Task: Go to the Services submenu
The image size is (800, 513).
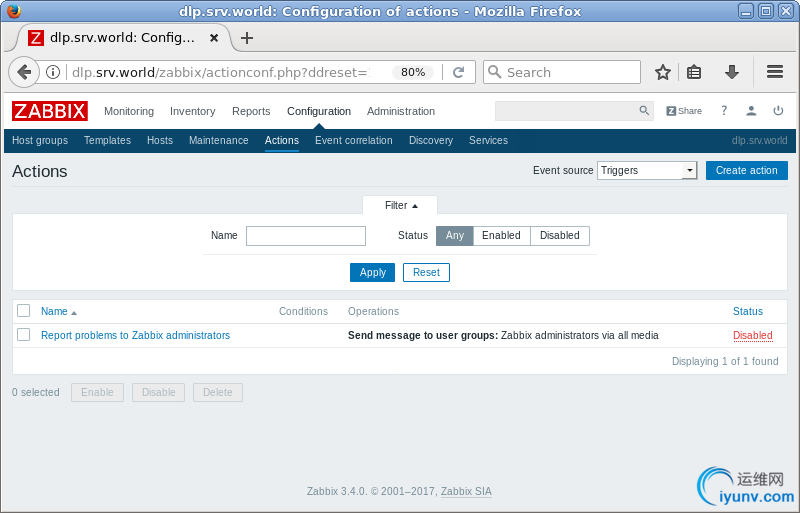Action: point(488,140)
